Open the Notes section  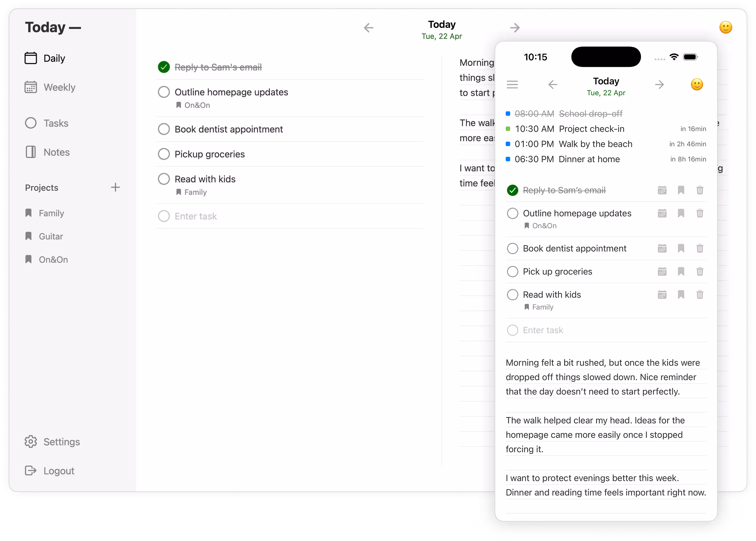(x=56, y=152)
